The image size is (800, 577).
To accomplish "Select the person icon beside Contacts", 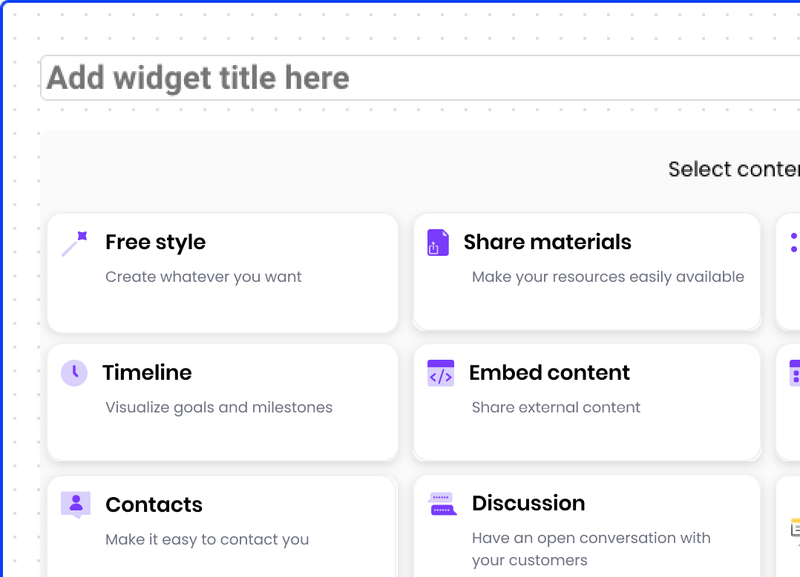I will coord(74,505).
